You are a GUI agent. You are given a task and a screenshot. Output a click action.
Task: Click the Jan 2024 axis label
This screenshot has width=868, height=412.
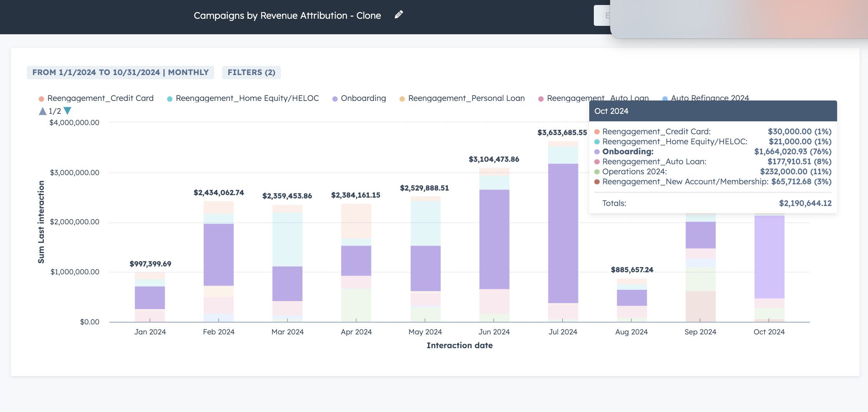[x=150, y=332]
